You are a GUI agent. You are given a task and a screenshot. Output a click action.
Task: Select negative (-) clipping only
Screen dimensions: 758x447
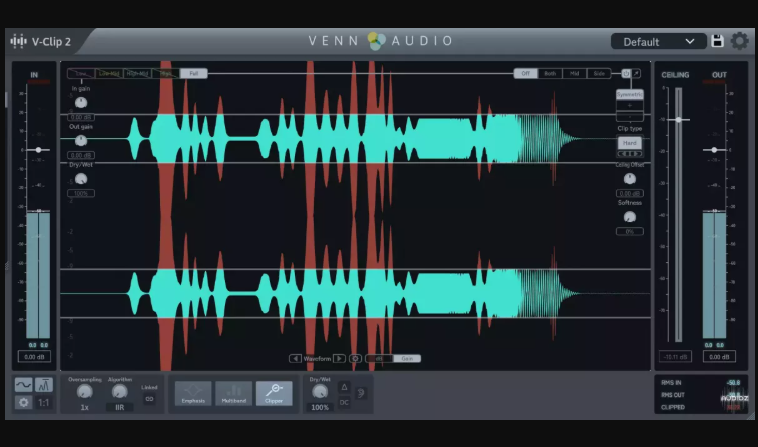629,117
